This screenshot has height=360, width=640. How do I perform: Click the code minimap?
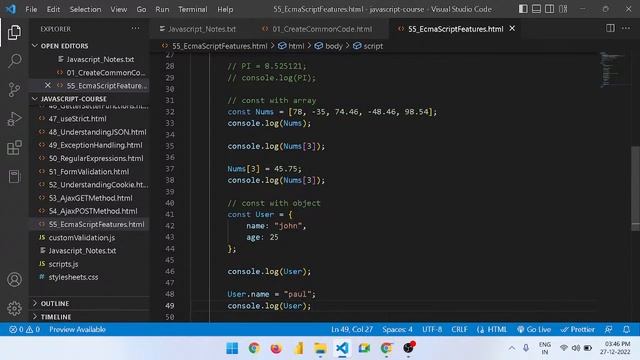612,69
